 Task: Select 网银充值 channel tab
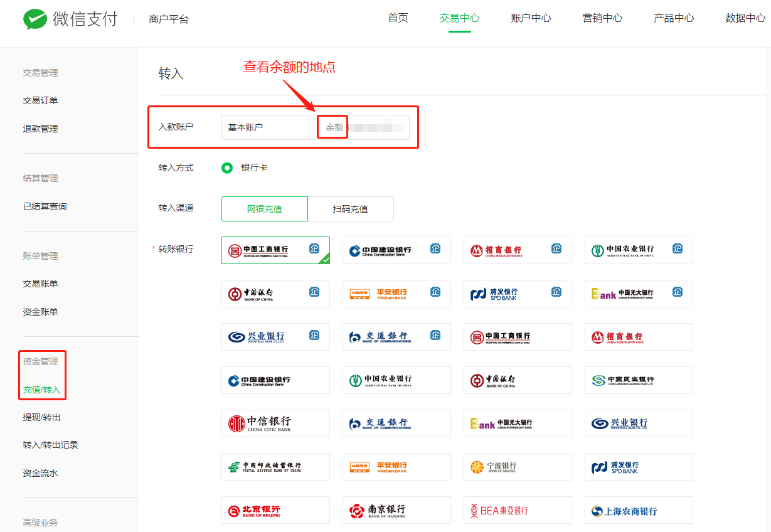coord(265,209)
